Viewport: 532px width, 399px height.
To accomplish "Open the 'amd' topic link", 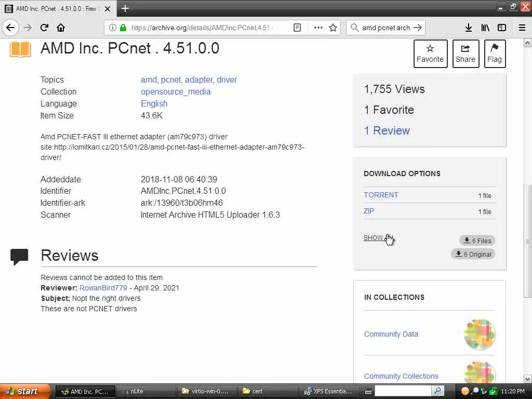I will tap(149, 79).
